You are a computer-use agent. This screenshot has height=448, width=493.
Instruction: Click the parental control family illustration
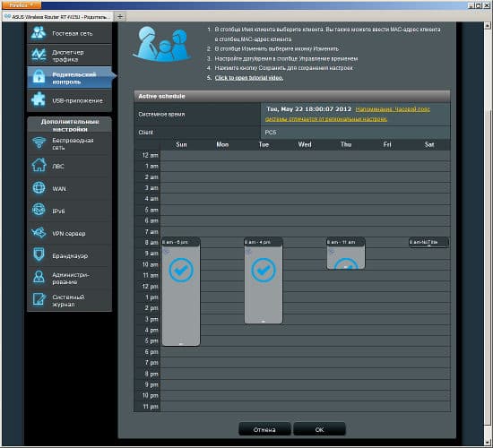pos(162,44)
